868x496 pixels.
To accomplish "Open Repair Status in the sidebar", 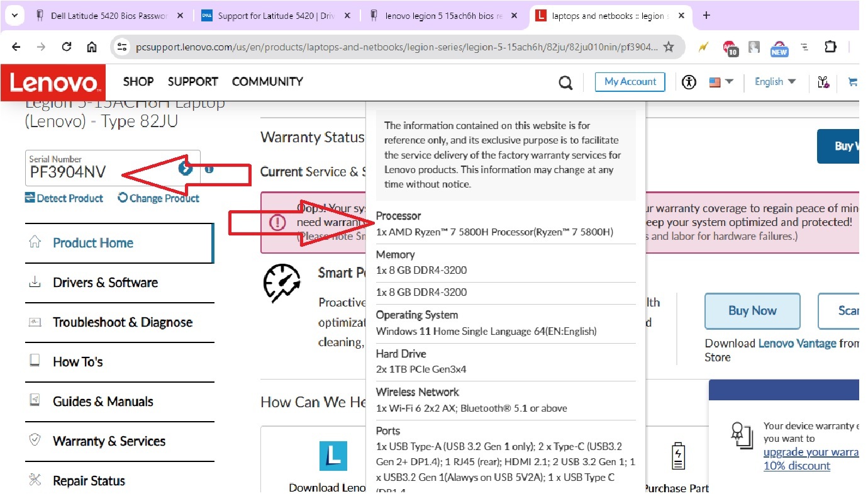I will pyautogui.click(x=120, y=481).
